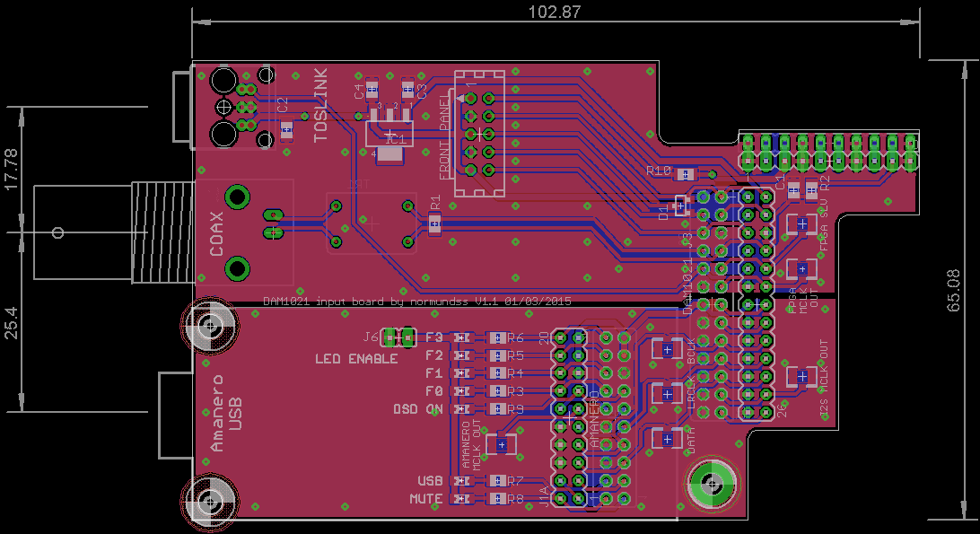Click the I2S MCLK OUT label
980x534 pixels.
click(x=823, y=379)
